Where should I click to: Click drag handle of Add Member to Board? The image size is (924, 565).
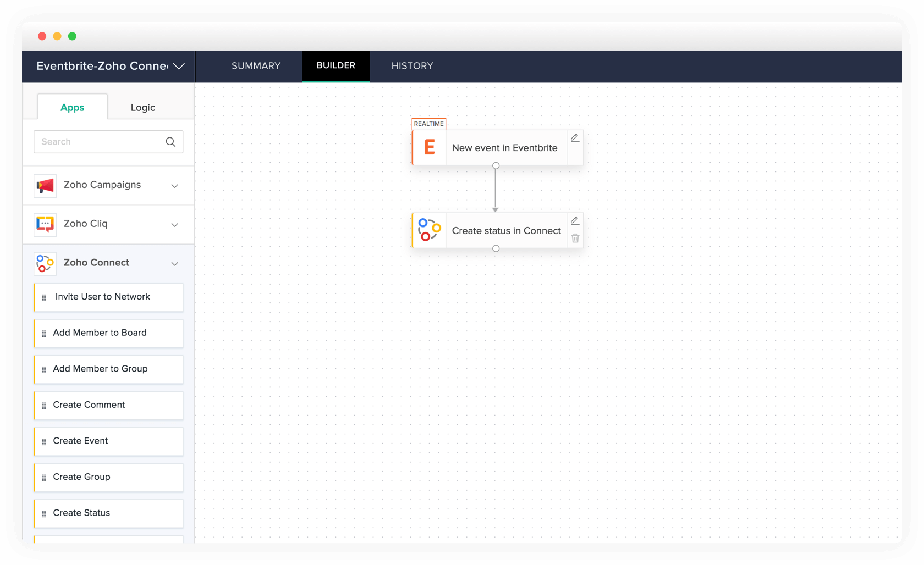point(45,334)
